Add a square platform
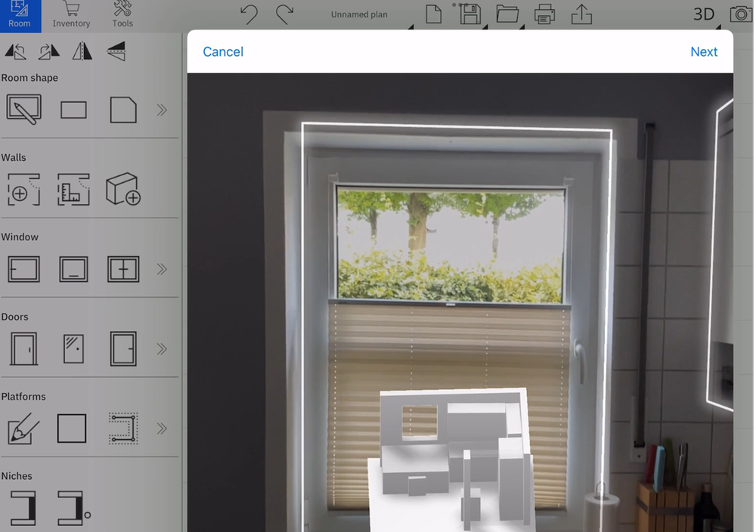 [71, 428]
